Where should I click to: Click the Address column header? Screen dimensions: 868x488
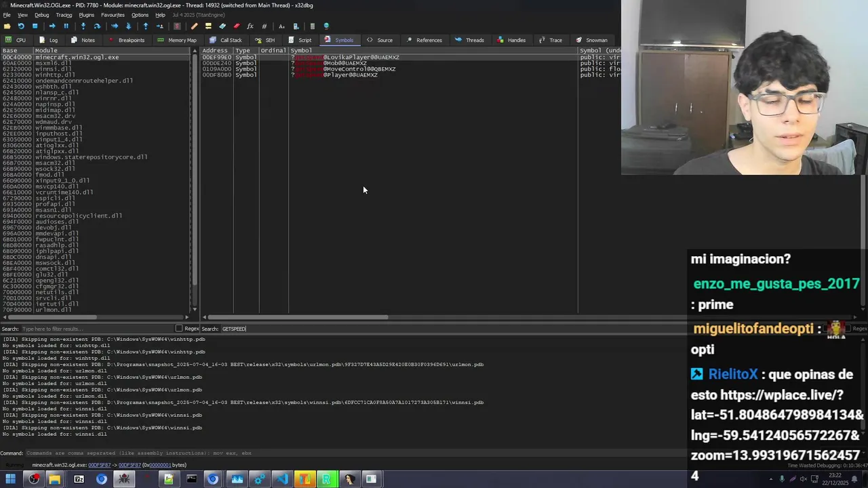pyautogui.click(x=216, y=51)
